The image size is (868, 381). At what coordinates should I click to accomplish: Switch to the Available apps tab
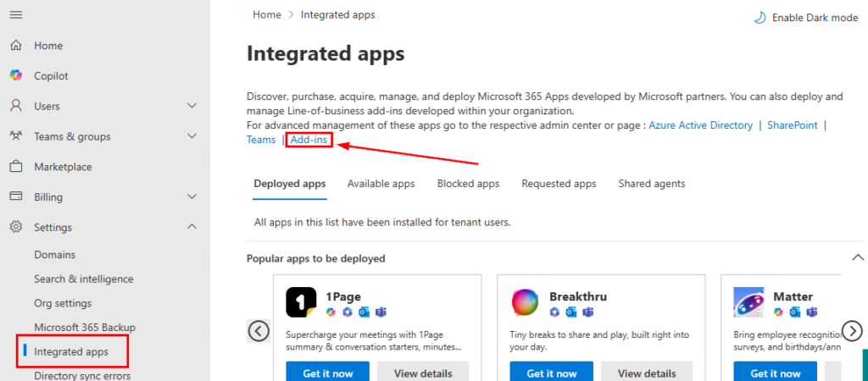pyautogui.click(x=381, y=184)
